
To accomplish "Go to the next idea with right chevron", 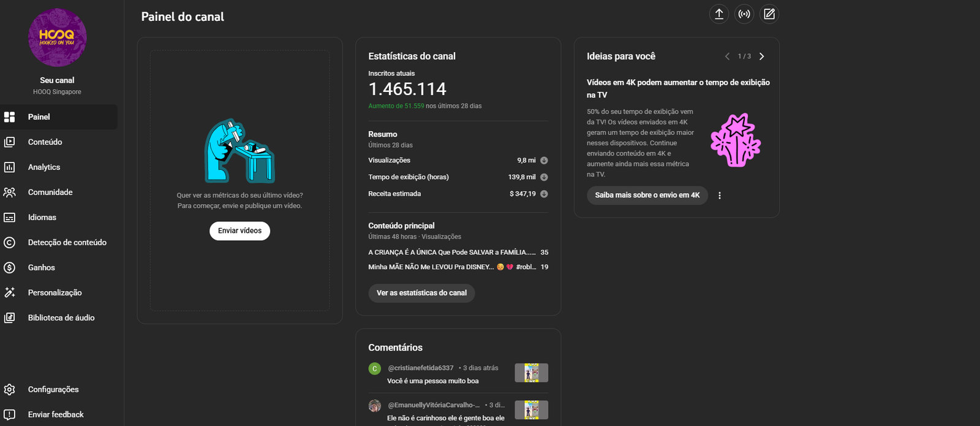I will [762, 56].
